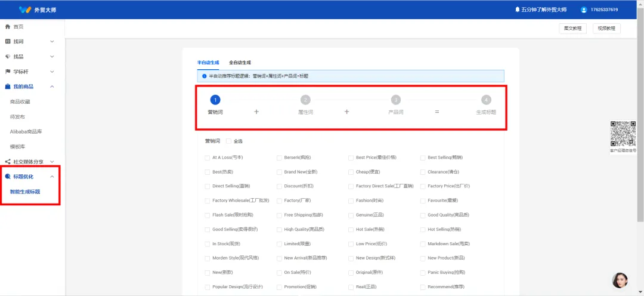The height and width of the screenshot is (296, 644).
Task: Check the On Sale(特价) checkbox
Action: pos(279,273)
